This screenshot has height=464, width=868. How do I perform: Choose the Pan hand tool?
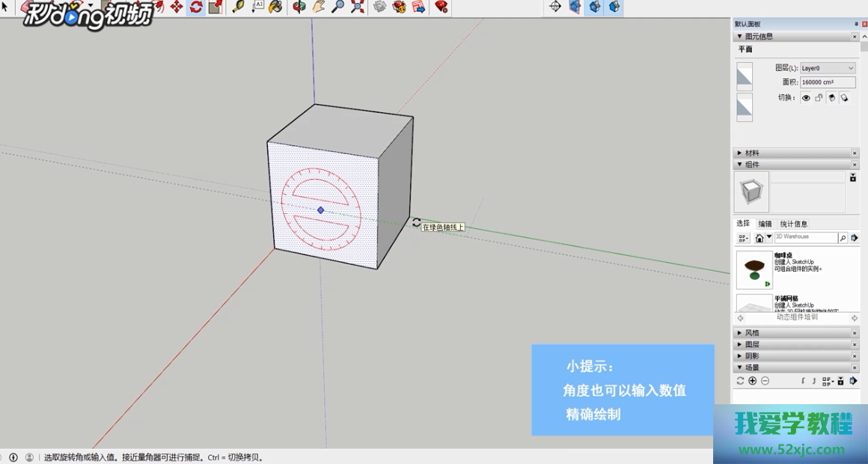(319, 7)
